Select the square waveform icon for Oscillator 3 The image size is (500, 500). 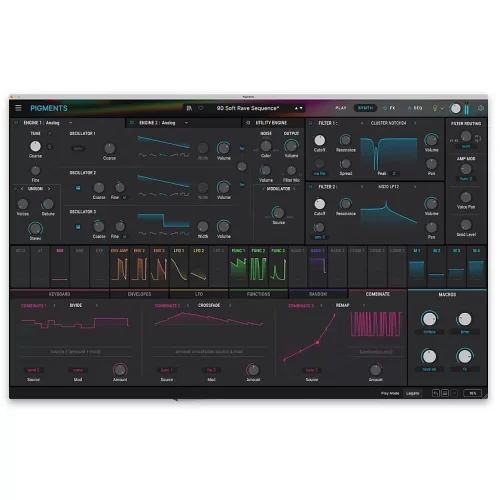(185, 233)
